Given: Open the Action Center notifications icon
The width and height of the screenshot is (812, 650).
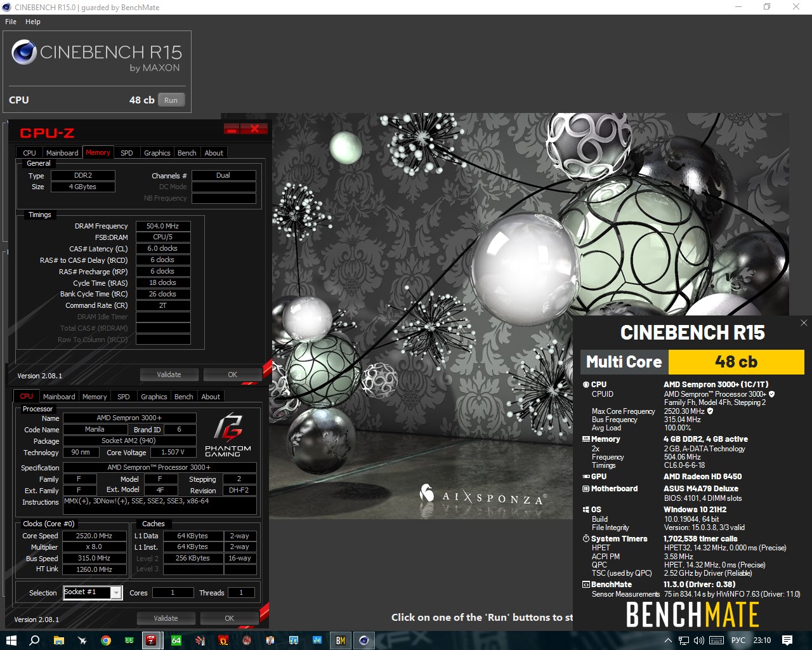Looking at the screenshot, I should click(787, 640).
